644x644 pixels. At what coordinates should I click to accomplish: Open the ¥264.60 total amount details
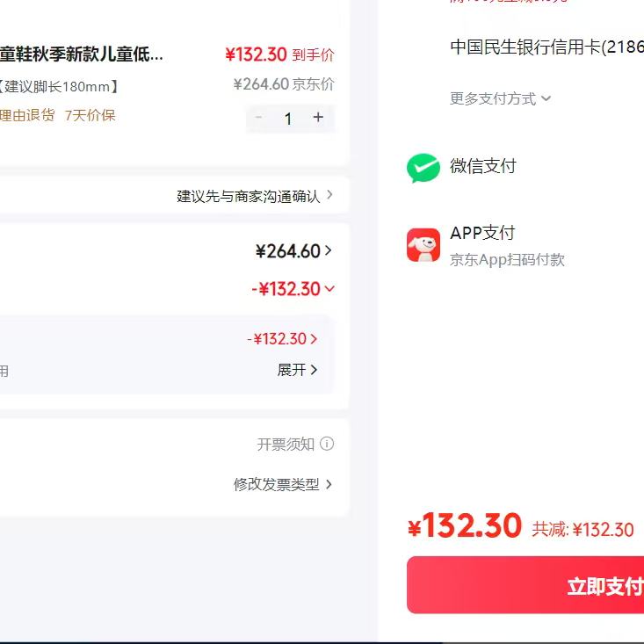coord(293,251)
